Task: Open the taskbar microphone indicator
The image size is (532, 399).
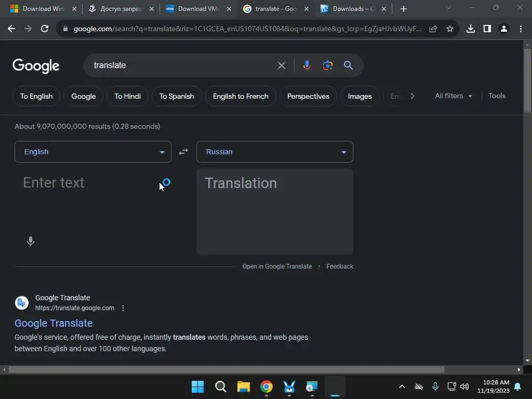Action: tap(435, 387)
